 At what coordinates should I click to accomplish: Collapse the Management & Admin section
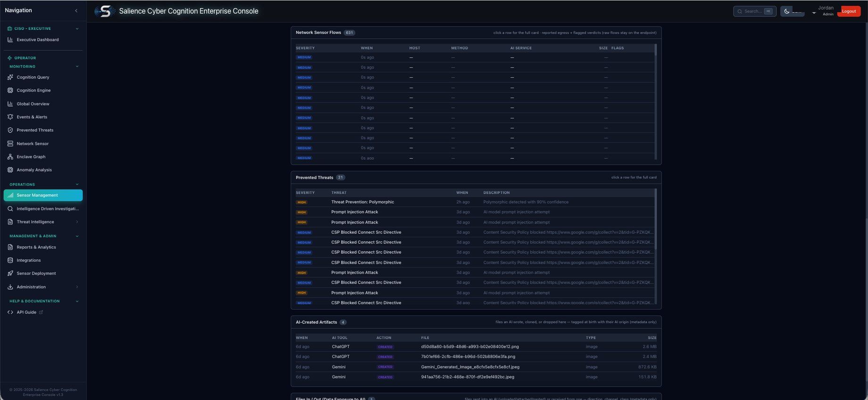pyautogui.click(x=77, y=236)
